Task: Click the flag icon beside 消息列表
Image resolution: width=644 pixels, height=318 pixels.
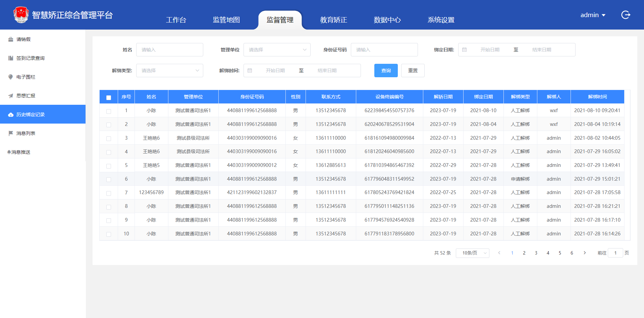Action: [11, 133]
